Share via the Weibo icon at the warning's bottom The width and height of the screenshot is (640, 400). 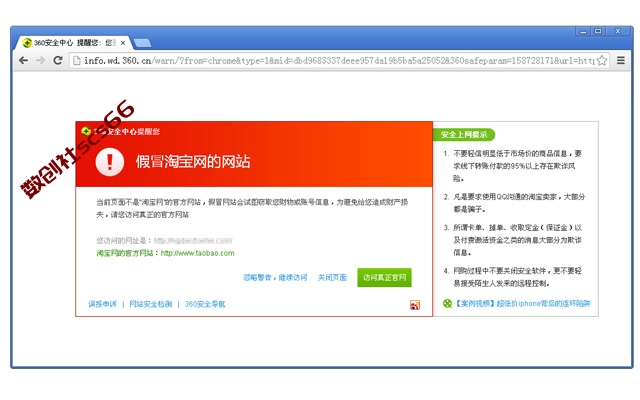pos(415,305)
